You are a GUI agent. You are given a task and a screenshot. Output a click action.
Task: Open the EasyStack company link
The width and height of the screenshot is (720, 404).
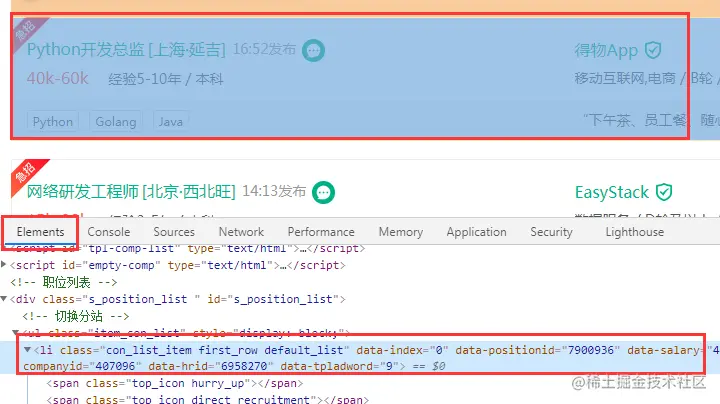click(612, 192)
